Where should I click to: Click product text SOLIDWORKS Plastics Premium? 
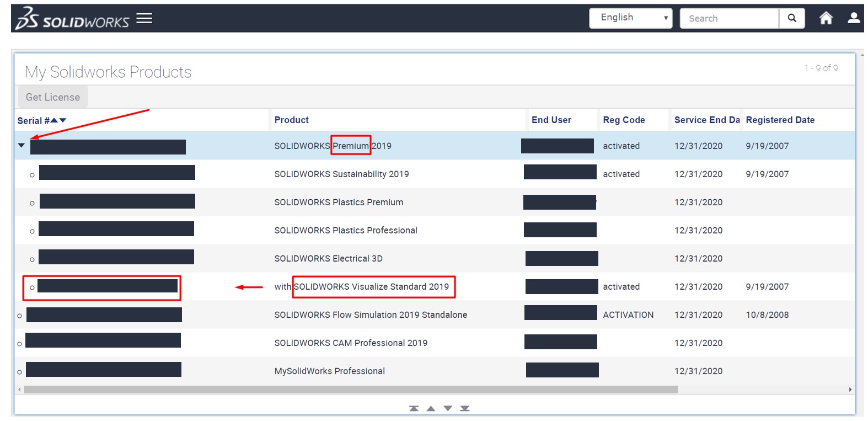[x=339, y=202]
